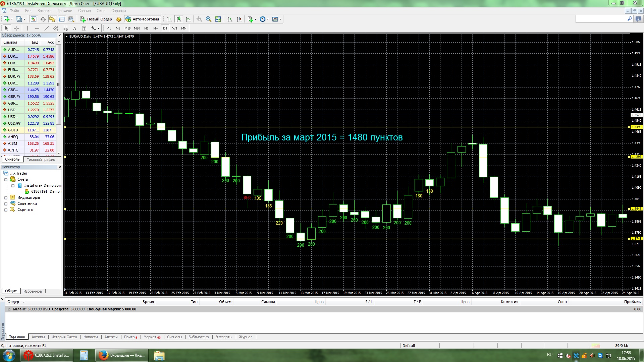Select the W1 timeframe
Image resolution: width=644 pixels, height=362 pixels.
click(x=174, y=28)
